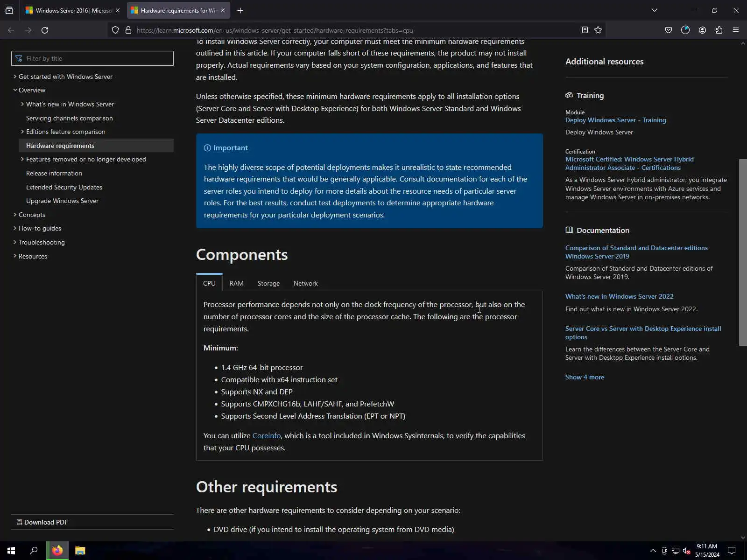Save the page to Pocket
This screenshot has height=560, width=747.
click(669, 30)
